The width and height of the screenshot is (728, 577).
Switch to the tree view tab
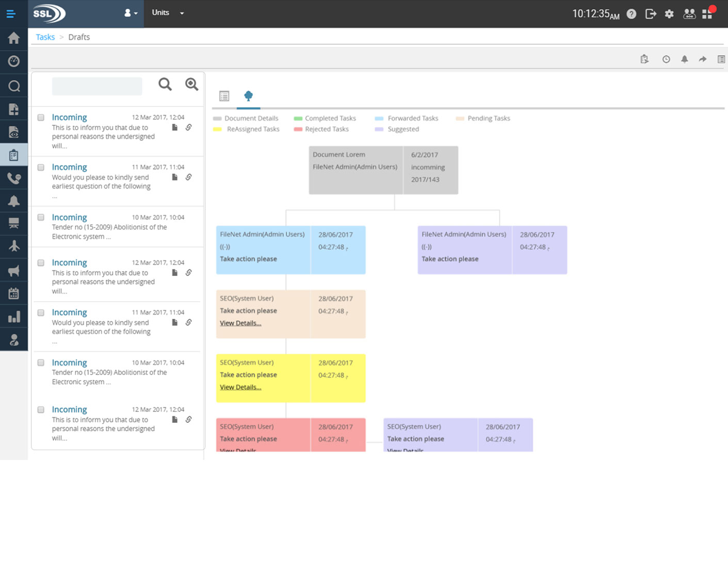coord(248,96)
